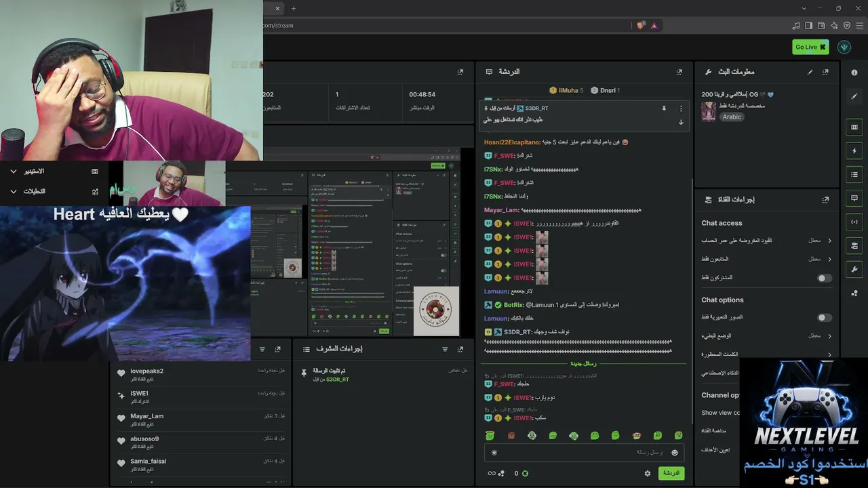The width and height of the screenshot is (868, 488).
Task: Open the info icon in right sidebar
Action: click(854, 73)
